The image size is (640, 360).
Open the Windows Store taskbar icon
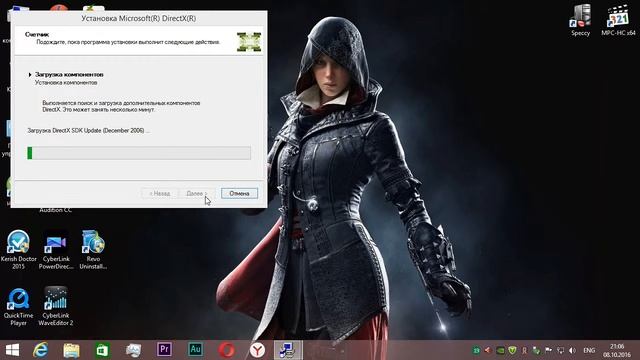click(102, 350)
